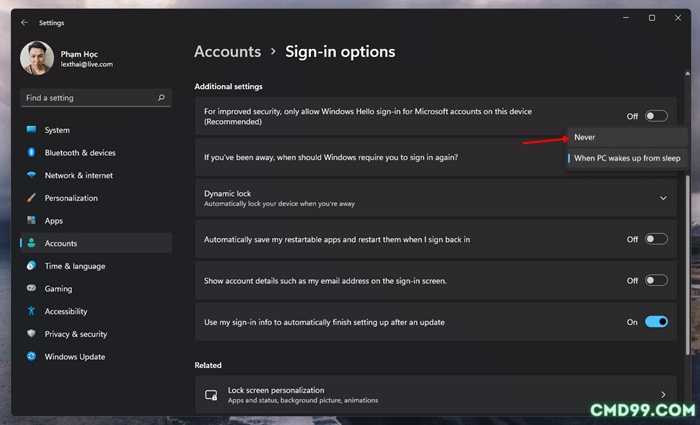This screenshot has height=425, width=700.
Task: Minimize the Settings window
Action: pyautogui.click(x=626, y=18)
